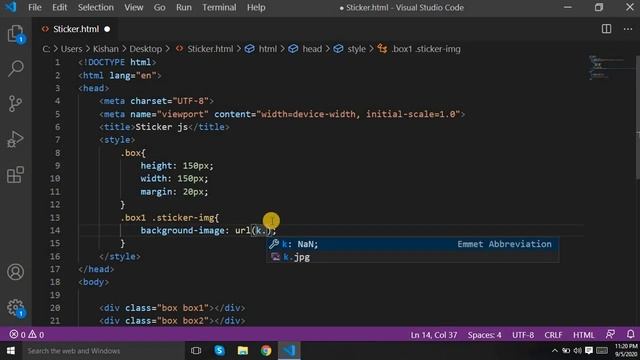Image resolution: width=640 pixels, height=360 pixels.
Task: Open the Manage gear icon
Action: click(x=15, y=307)
